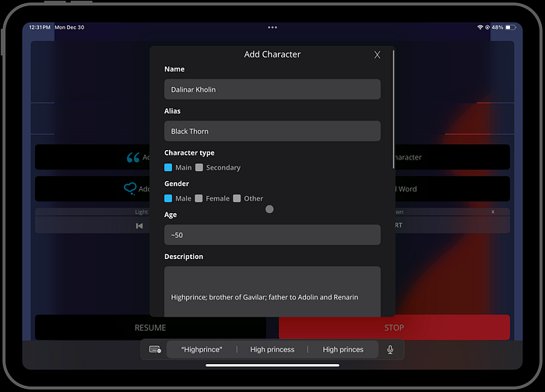
Task: Tap the dictation microphone icon
Action: [390, 349]
